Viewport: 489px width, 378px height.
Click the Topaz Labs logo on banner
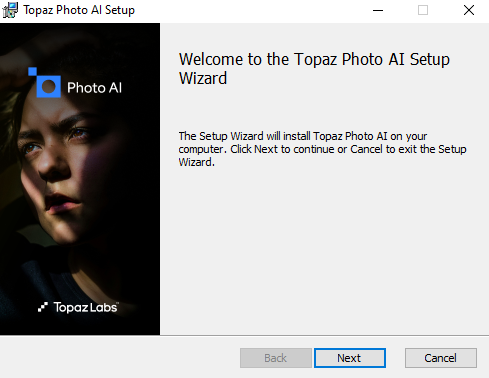(x=78, y=307)
